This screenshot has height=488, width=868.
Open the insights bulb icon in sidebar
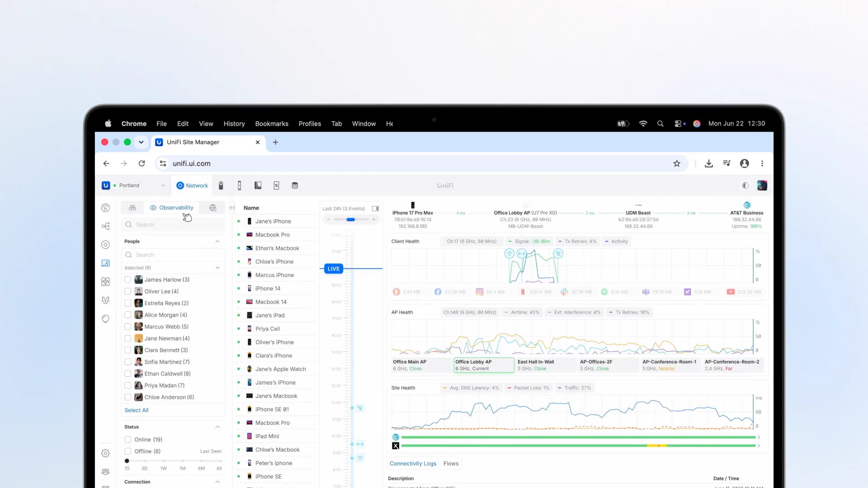click(x=105, y=319)
